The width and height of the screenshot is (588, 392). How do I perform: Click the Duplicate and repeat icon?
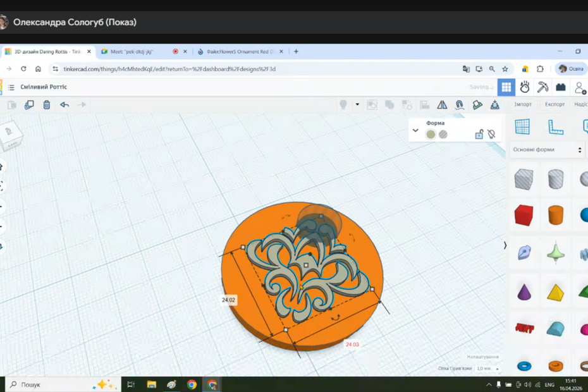click(x=29, y=105)
